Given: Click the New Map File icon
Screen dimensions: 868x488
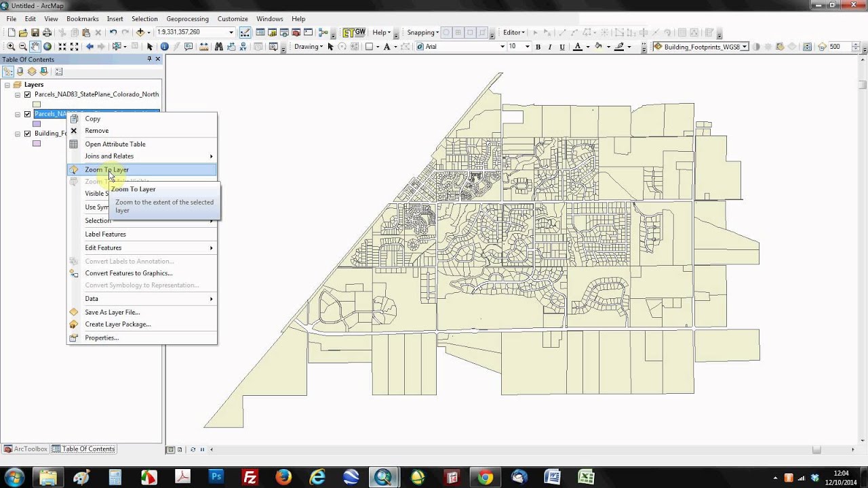Looking at the screenshot, I should [x=11, y=33].
